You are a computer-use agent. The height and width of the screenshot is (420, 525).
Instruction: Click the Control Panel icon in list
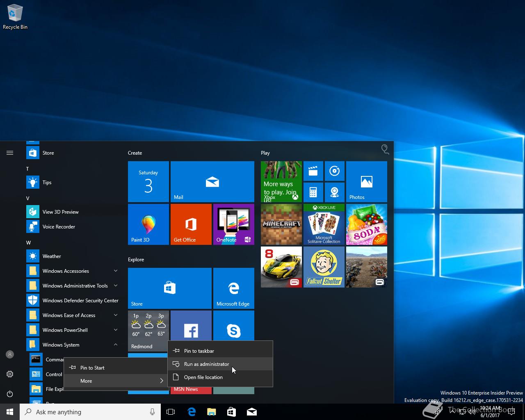(36, 374)
